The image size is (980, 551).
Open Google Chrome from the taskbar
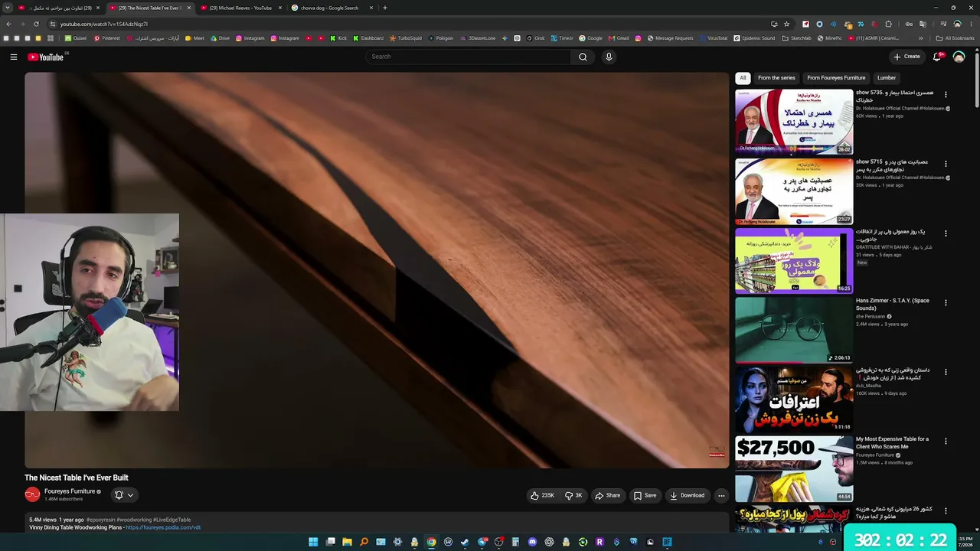click(431, 542)
